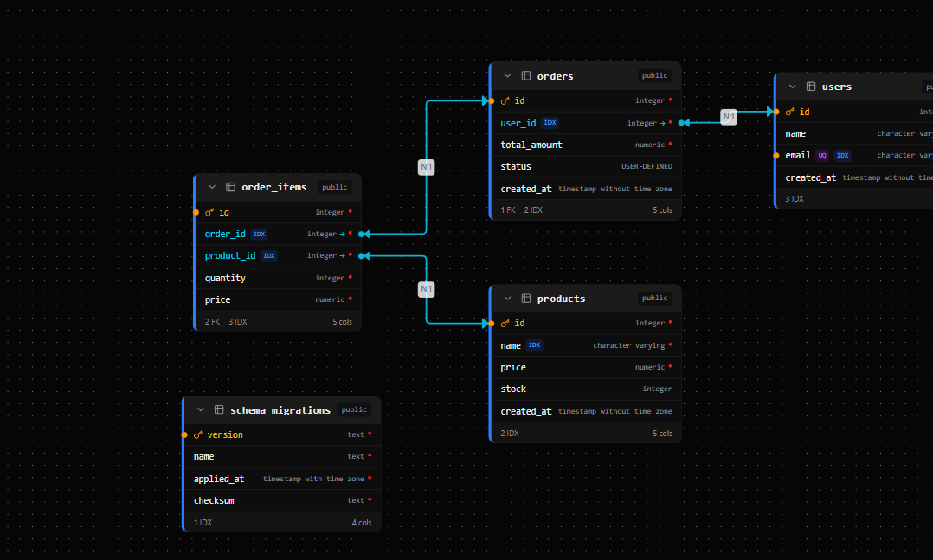Select the quantity column in order_items
Screen dimensions: 933x560
[x=225, y=278]
